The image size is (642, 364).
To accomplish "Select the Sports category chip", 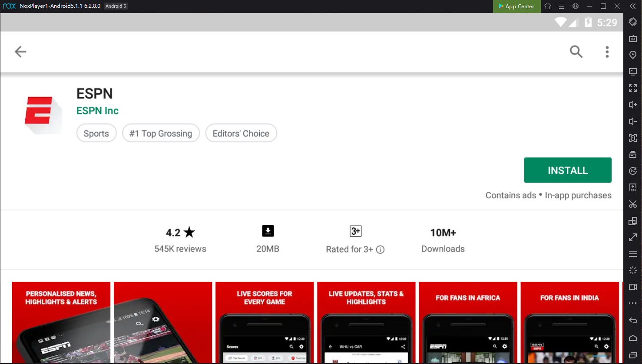I will coord(96,133).
